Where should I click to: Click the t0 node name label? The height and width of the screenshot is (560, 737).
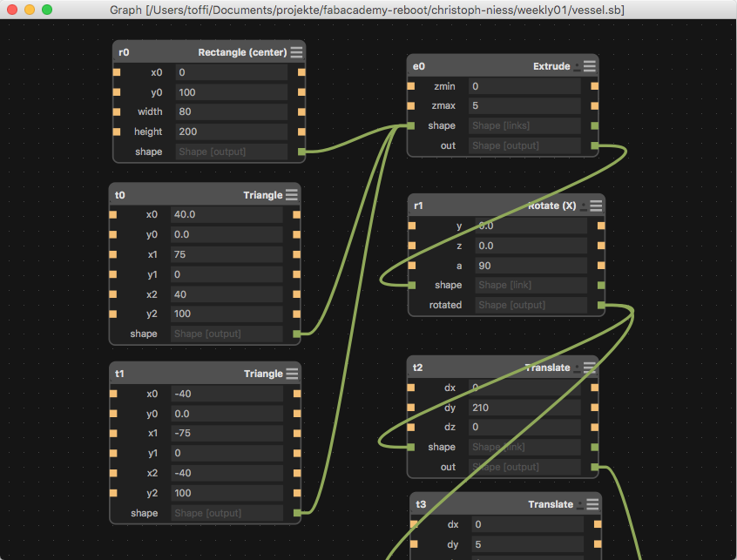[120, 195]
